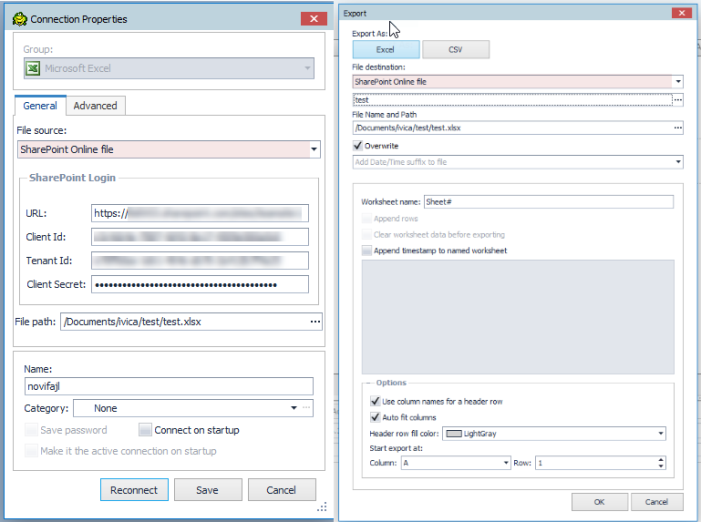Decrease the start Row value
Viewport: 701px width, 522px height.
(x=661, y=466)
